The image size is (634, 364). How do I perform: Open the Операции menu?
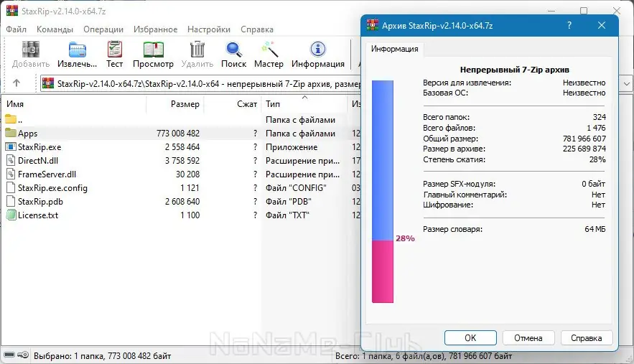click(103, 29)
